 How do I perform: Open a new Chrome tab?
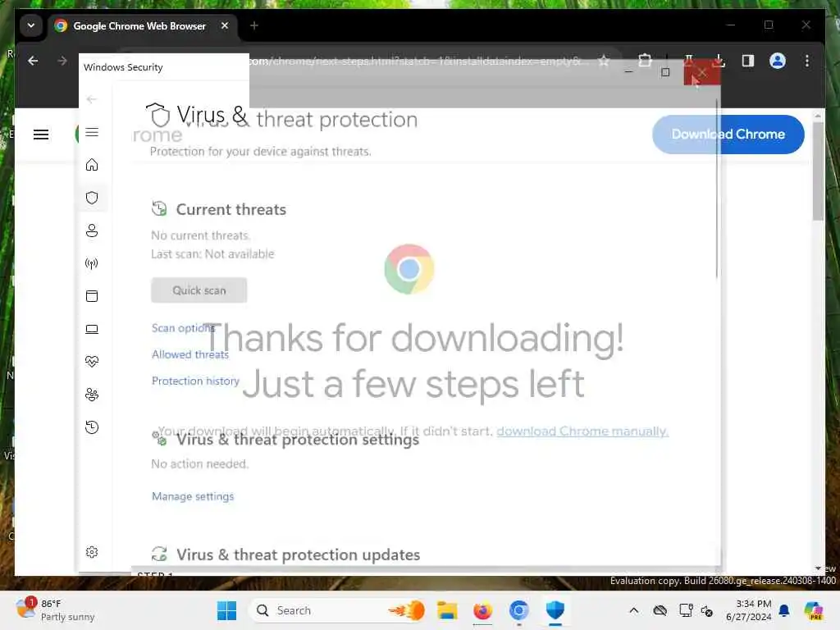[x=254, y=25]
